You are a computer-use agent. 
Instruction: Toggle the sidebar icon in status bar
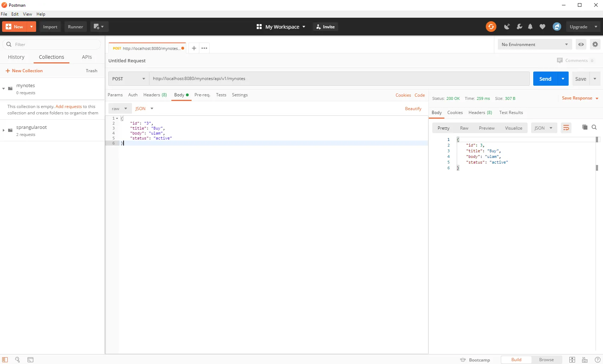(5, 360)
